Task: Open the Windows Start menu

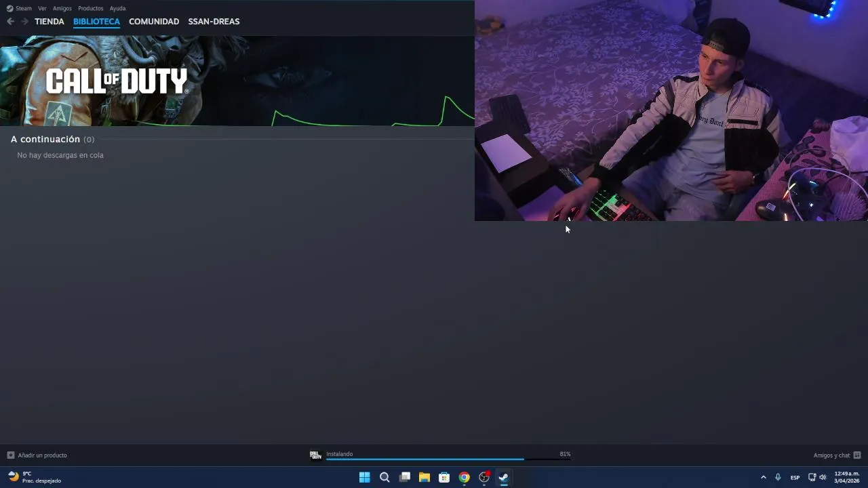Action: click(365, 477)
